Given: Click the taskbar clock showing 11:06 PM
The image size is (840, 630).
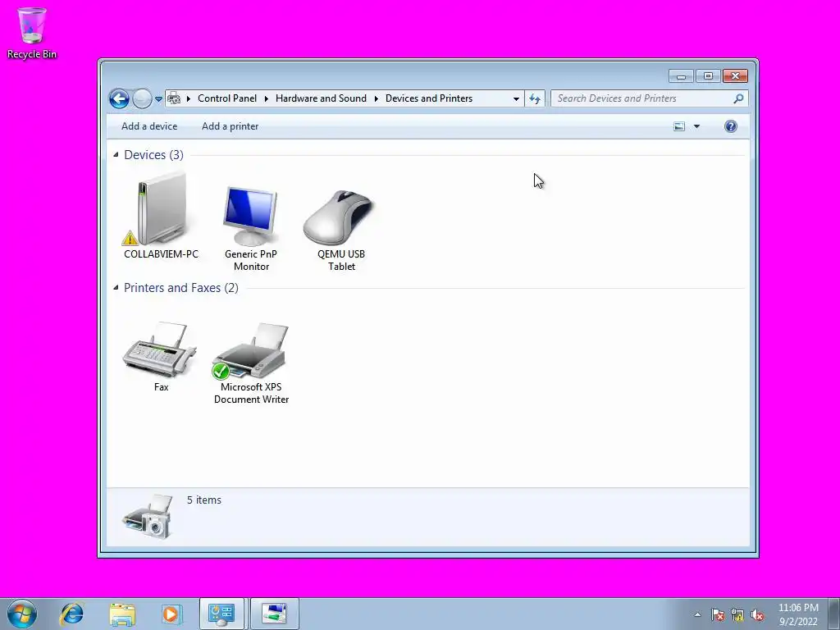Looking at the screenshot, I should click(798, 614).
